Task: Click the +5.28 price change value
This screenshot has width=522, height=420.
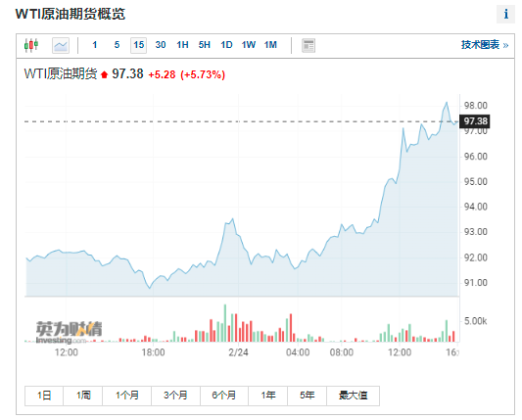Action: coord(162,74)
